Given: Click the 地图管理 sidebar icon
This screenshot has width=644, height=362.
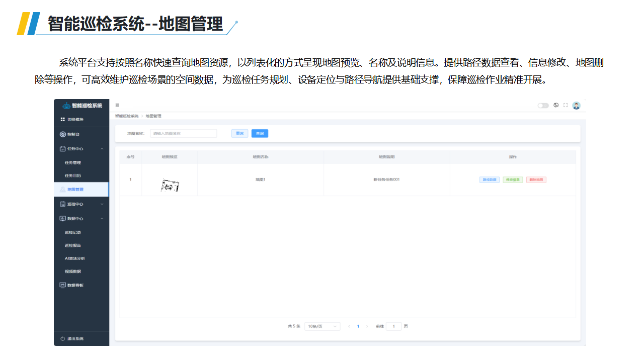Looking at the screenshot, I should 63,190.
